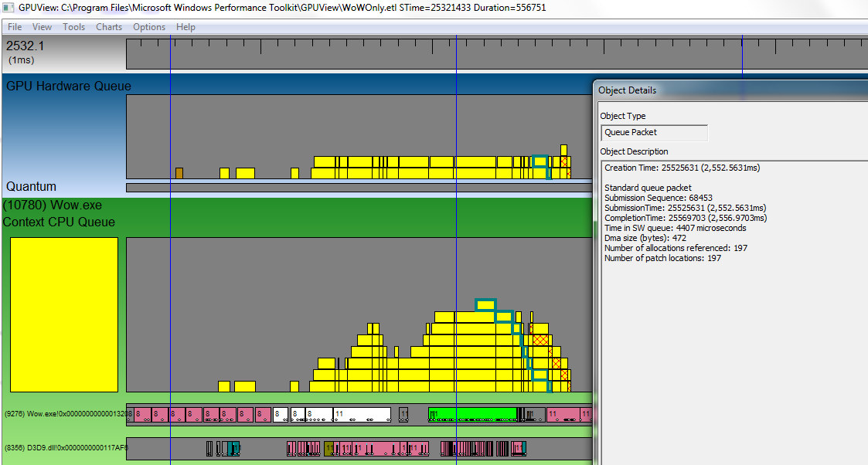
Task: Select the olive block in D3D9.dll thread row
Action: [328, 447]
